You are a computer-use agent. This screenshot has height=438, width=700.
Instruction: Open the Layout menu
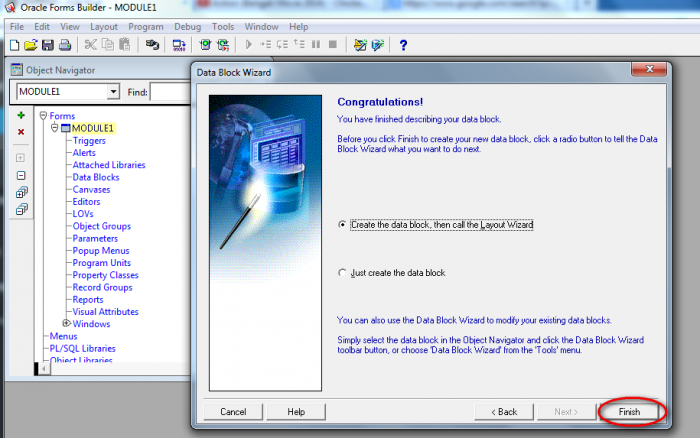(x=104, y=27)
